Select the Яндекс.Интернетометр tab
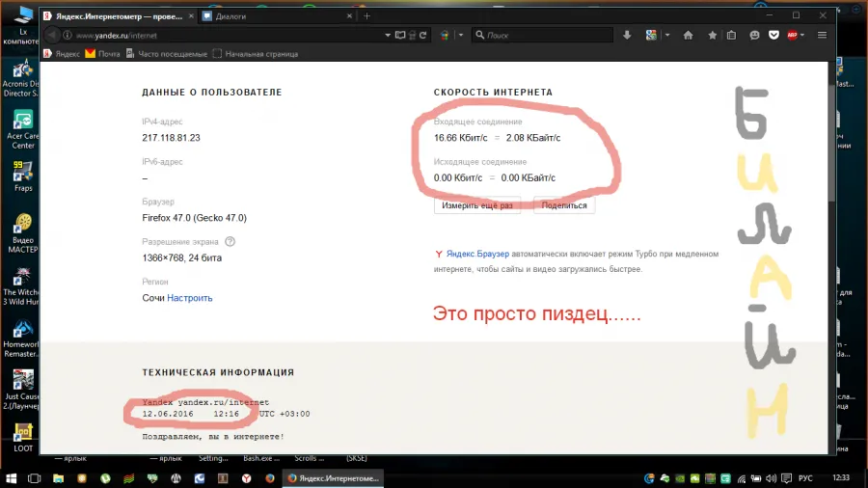This screenshot has height=488, width=868. tap(119, 16)
